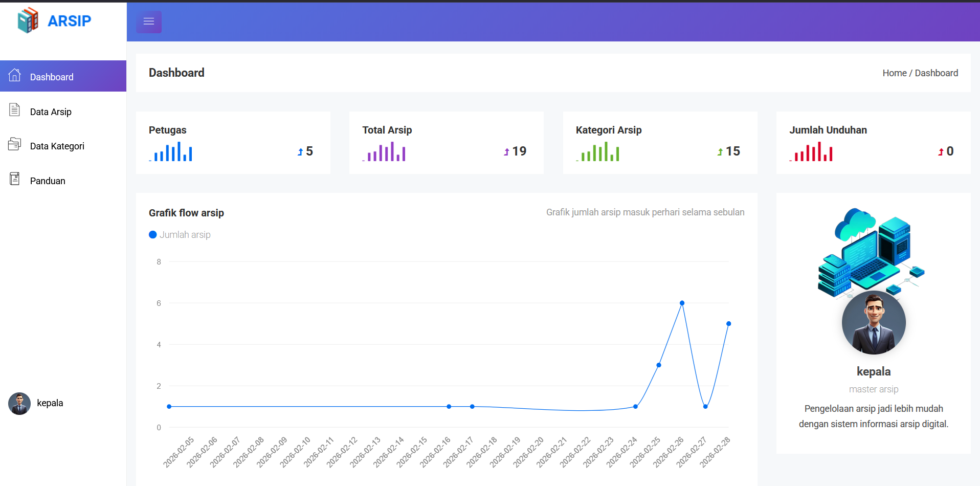The width and height of the screenshot is (980, 486).
Task: Open the Data Arsip menu label
Action: (51, 112)
